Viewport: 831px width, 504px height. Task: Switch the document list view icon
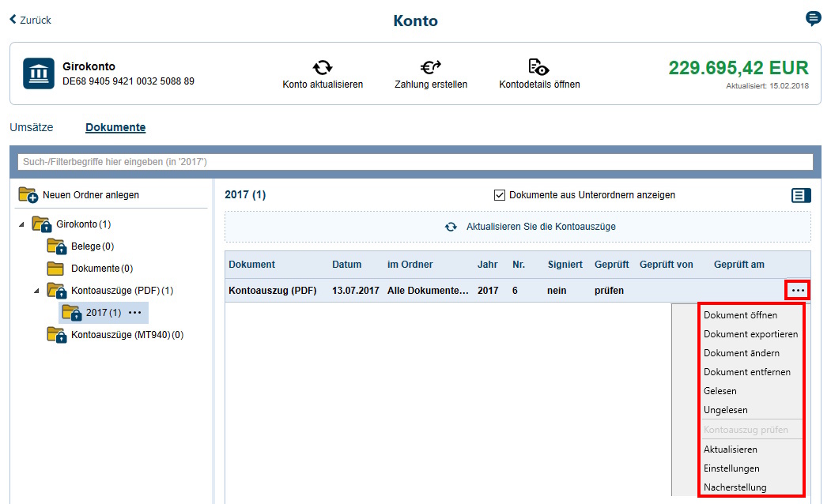pyautogui.click(x=801, y=195)
